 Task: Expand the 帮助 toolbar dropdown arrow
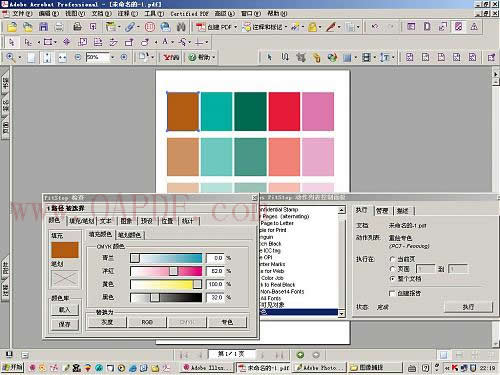pyautogui.click(x=214, y=58)
